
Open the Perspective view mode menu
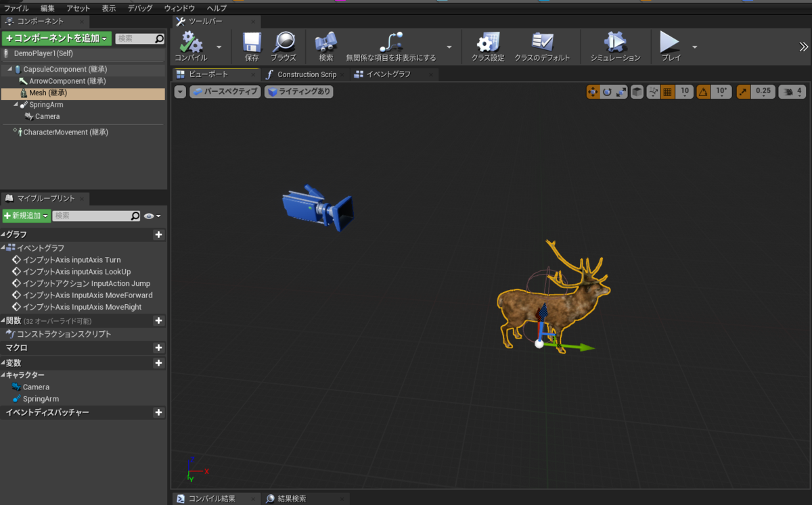coord(225,91)
